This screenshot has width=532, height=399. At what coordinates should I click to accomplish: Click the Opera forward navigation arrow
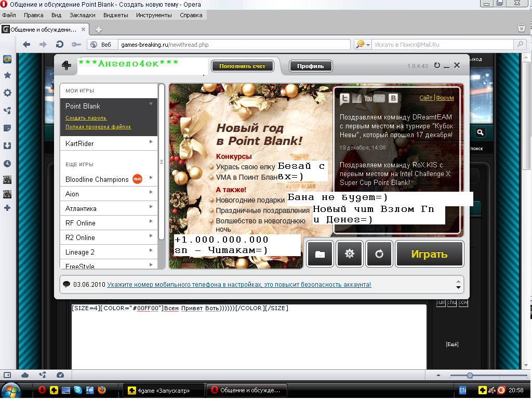click(43, 45)
